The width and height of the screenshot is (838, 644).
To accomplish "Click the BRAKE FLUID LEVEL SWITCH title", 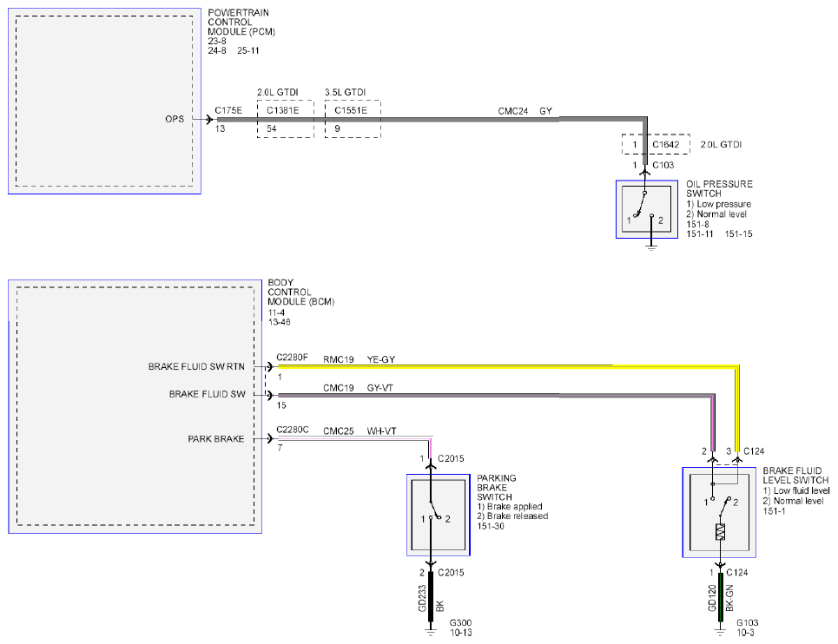I will (795, 476).
